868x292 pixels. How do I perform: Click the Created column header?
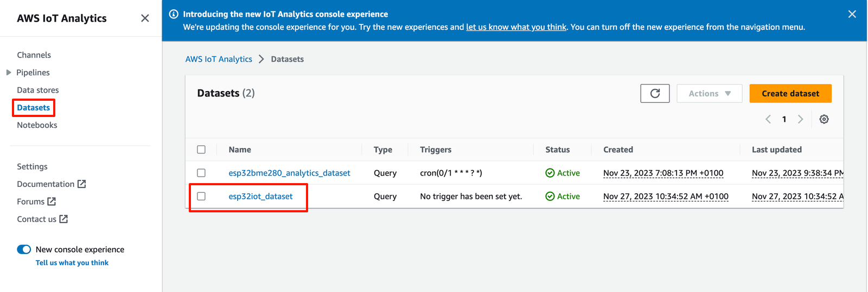(x=618, y=150)
